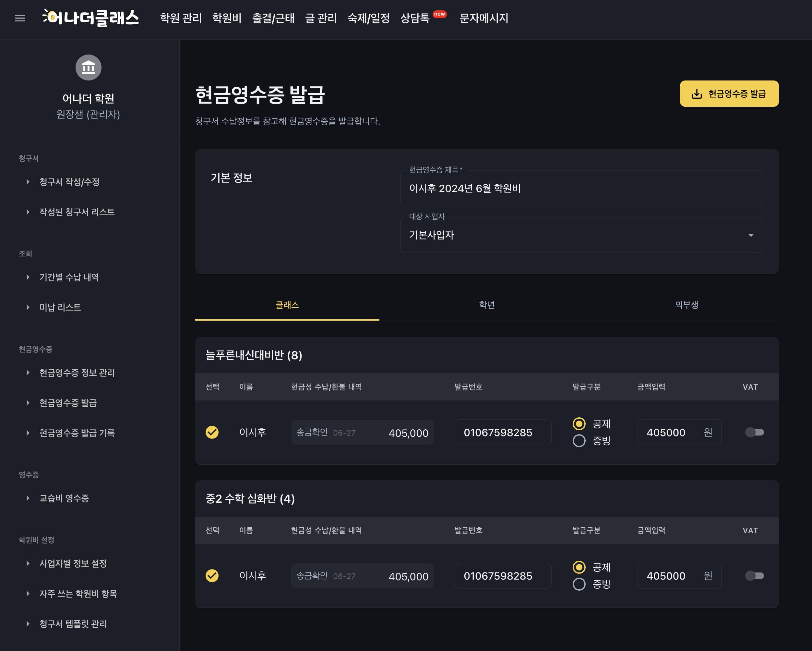
Task: Uncheck 이시후 in 늘푸른내신대비반 table
Action: [212, 432]
